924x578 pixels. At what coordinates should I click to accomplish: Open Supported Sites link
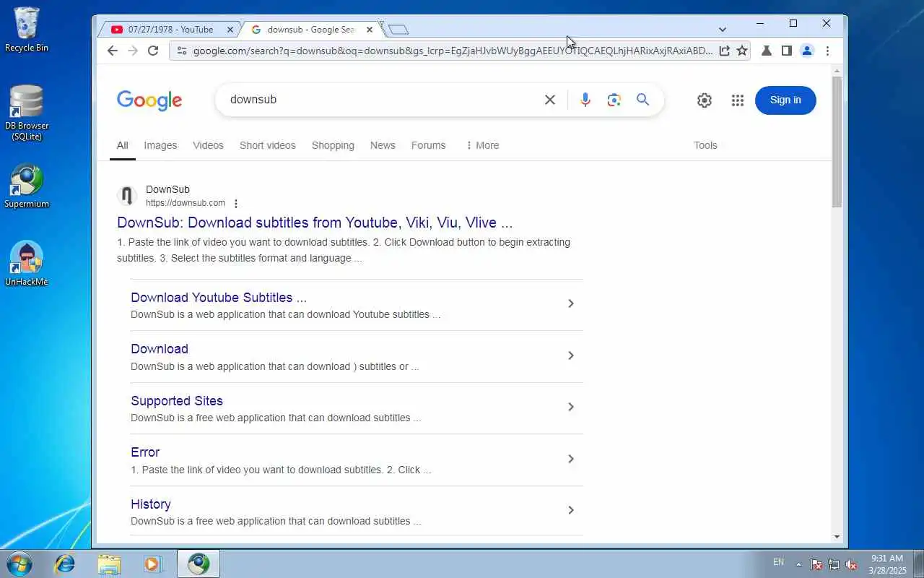pyautogui.click(x=177, y=401)
